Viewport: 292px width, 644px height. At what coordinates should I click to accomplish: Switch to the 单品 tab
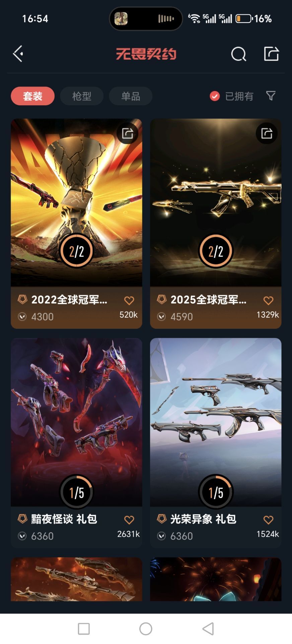(131, 96)
